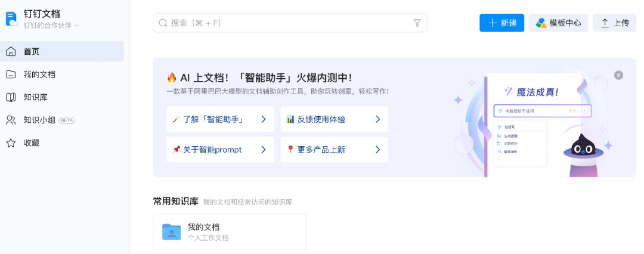
Task: Open 模板中心 template center
Action: tap(558, 23)
